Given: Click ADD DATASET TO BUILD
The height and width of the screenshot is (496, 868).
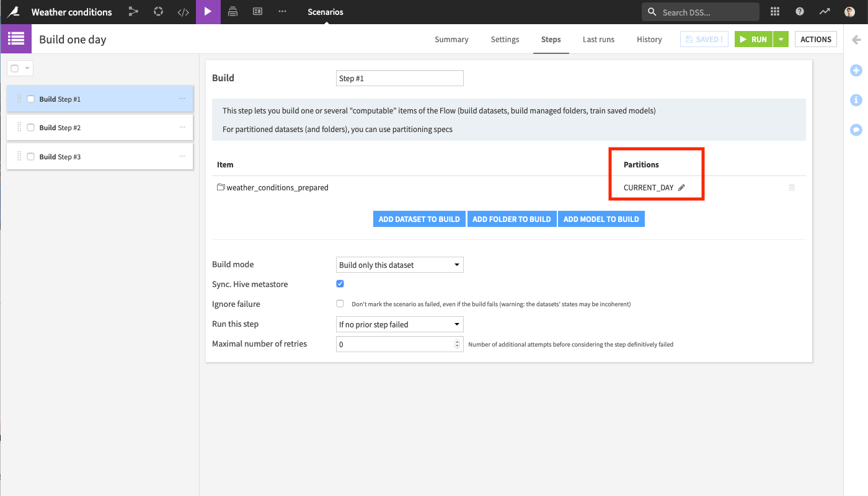Looking at the screenshot, I should click(419, 219).
